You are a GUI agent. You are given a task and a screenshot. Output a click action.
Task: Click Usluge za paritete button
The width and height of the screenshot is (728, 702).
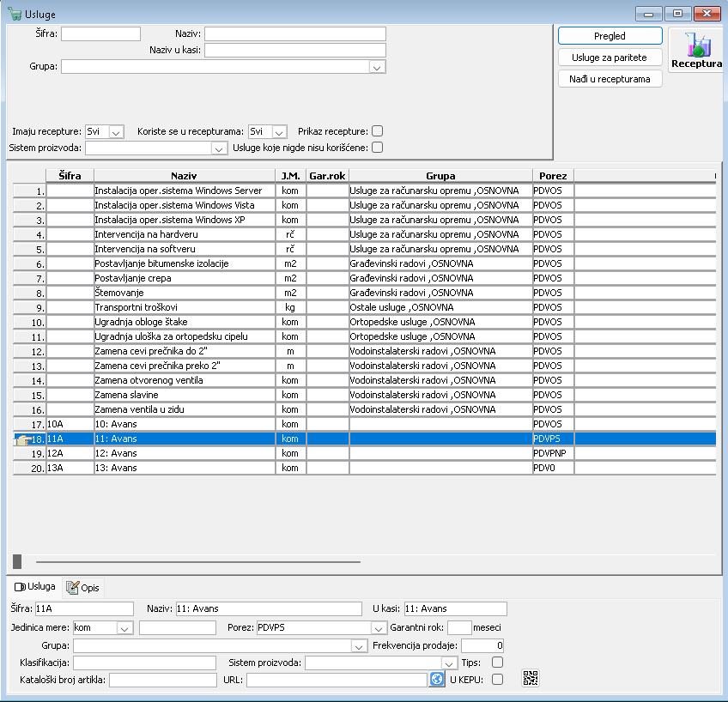(x=610, y=57)
